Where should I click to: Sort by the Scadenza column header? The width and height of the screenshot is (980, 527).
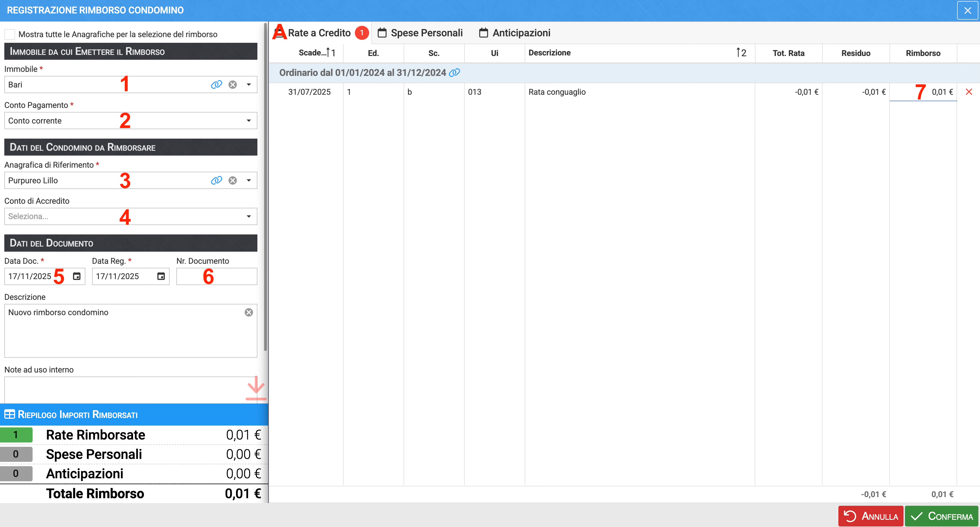[x=313, y=53]
